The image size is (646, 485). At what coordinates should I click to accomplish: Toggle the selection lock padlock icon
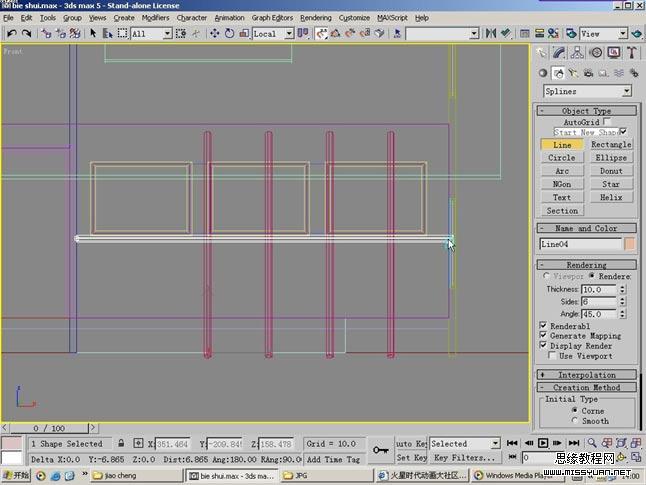(121, 443)
